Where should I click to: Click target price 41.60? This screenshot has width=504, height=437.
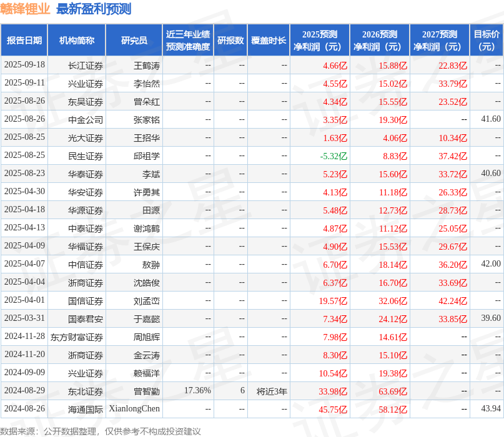[491, 119]
